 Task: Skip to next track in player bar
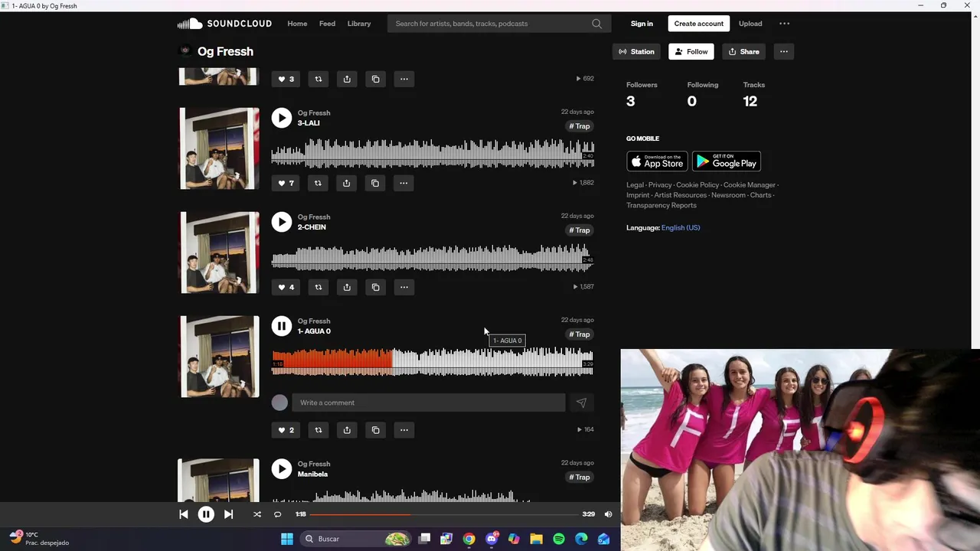(x=228, y=514)
